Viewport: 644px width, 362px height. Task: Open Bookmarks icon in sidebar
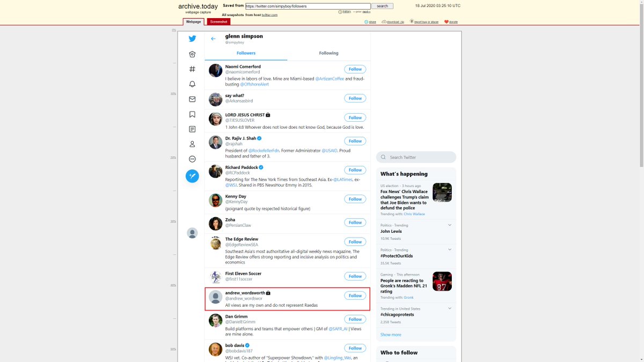(192, 114)
